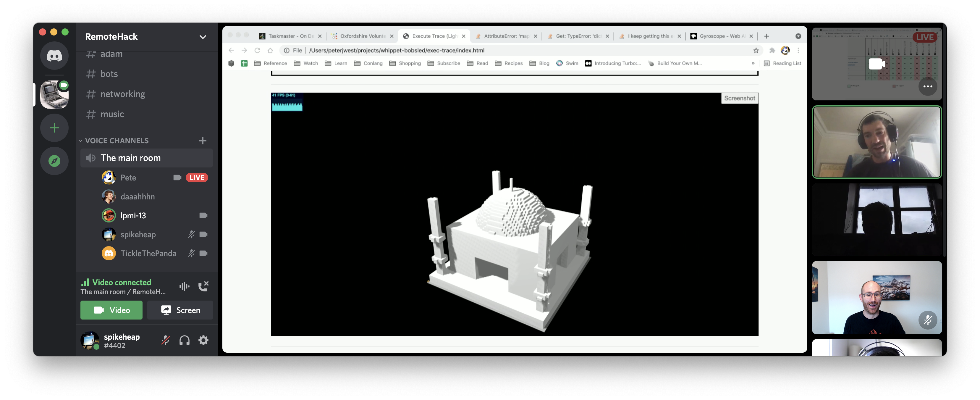Open Swim bookmark
Image resolution: width=980 pixels, height=400 pixels.
point(567,63)
